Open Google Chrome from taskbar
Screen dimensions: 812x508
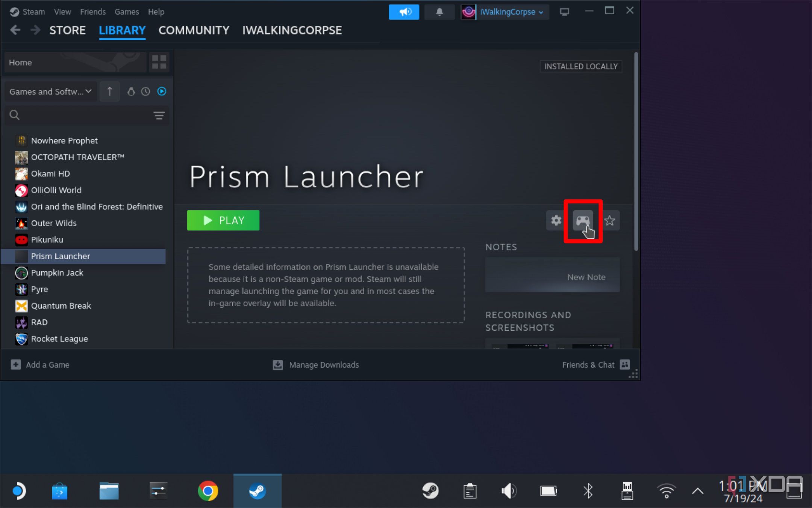tap(208, 491)
